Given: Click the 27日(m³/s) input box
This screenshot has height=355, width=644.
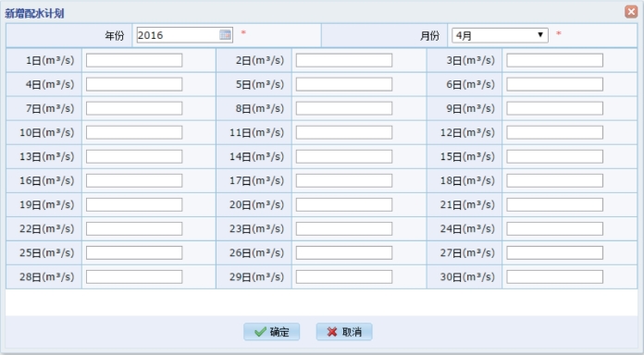Looking at the screenshot, I should (554, 252).
